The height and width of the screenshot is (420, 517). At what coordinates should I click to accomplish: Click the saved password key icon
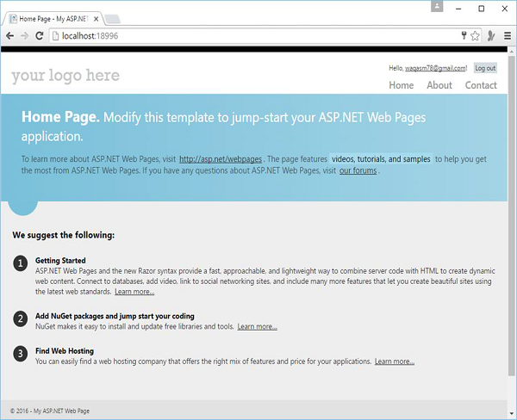coord(463,35)
